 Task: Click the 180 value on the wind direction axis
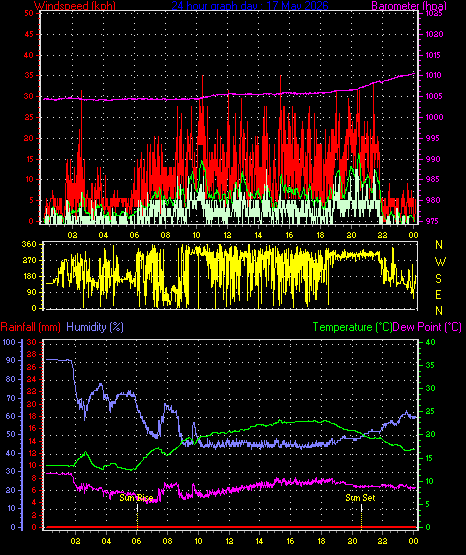click(x=29, y=276)
